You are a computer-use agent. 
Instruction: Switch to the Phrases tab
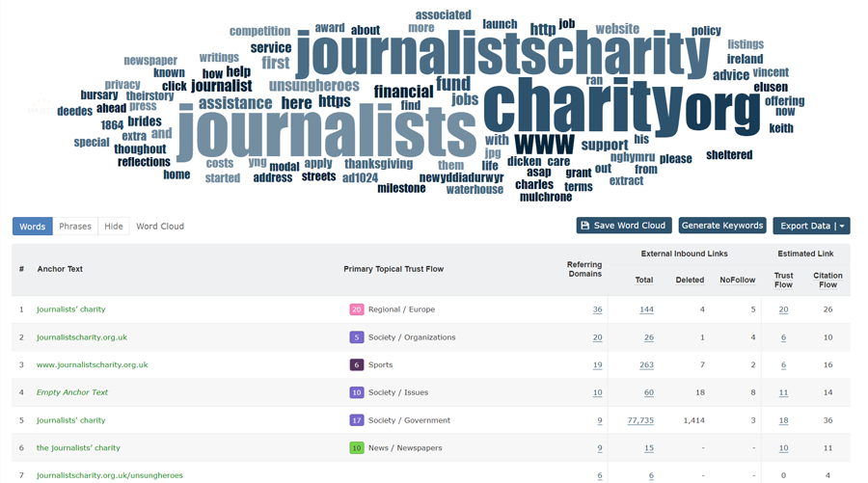coord(75,227)
